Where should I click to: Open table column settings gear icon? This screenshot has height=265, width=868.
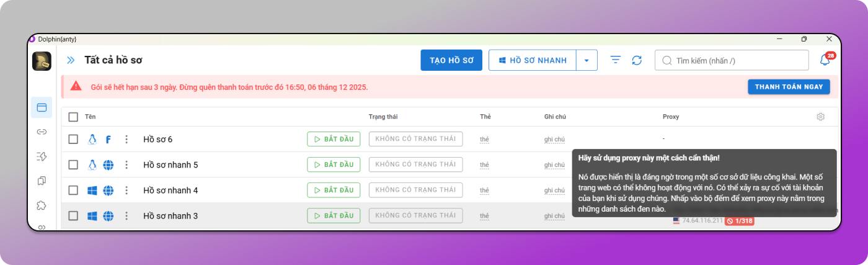pyautogui.click(x=820, y=117)
